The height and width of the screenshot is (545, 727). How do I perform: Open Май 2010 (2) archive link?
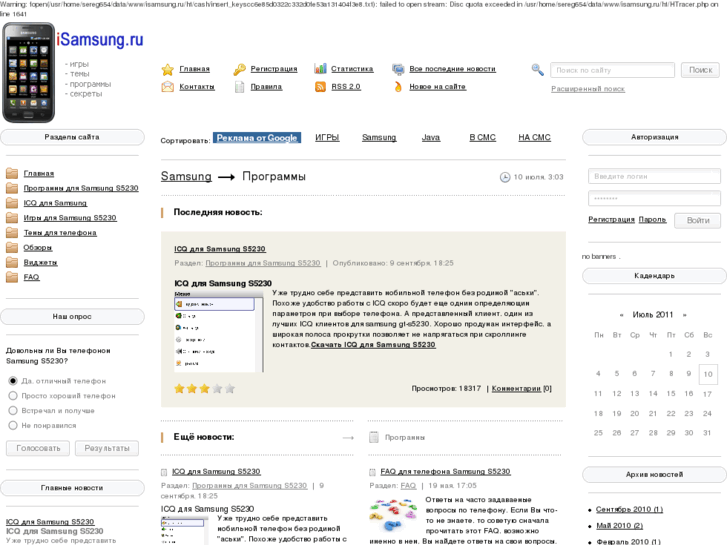[x=619, y=526]
